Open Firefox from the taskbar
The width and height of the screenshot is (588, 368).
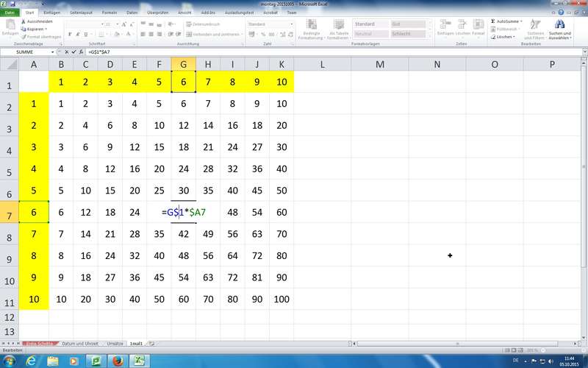click(x=118, y=361)
